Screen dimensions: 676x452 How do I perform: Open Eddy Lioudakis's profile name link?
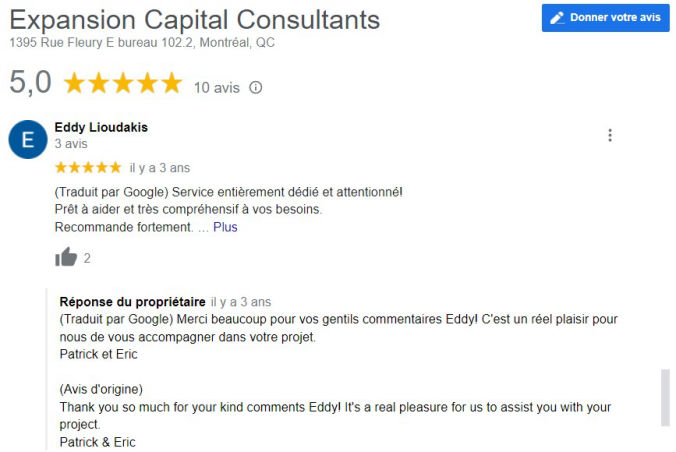(101, 127)
